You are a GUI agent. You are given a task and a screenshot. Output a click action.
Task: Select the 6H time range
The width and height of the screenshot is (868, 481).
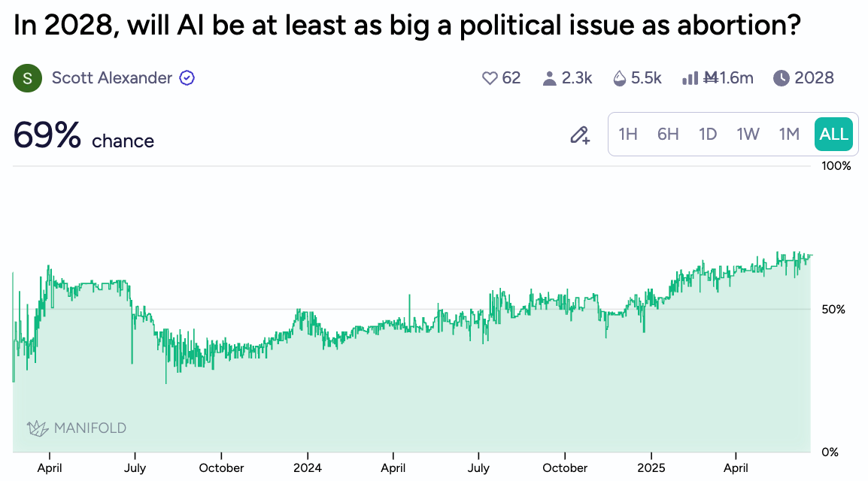668,135
